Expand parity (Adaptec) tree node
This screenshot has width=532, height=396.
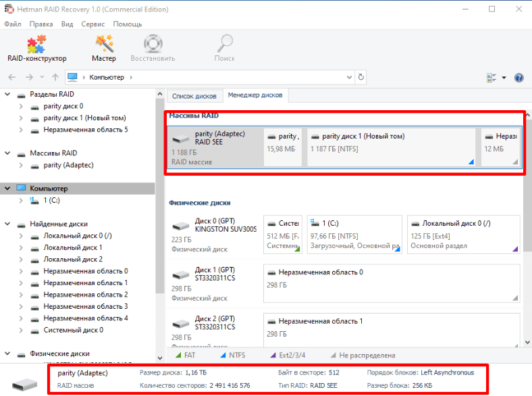tap(21, 166)
